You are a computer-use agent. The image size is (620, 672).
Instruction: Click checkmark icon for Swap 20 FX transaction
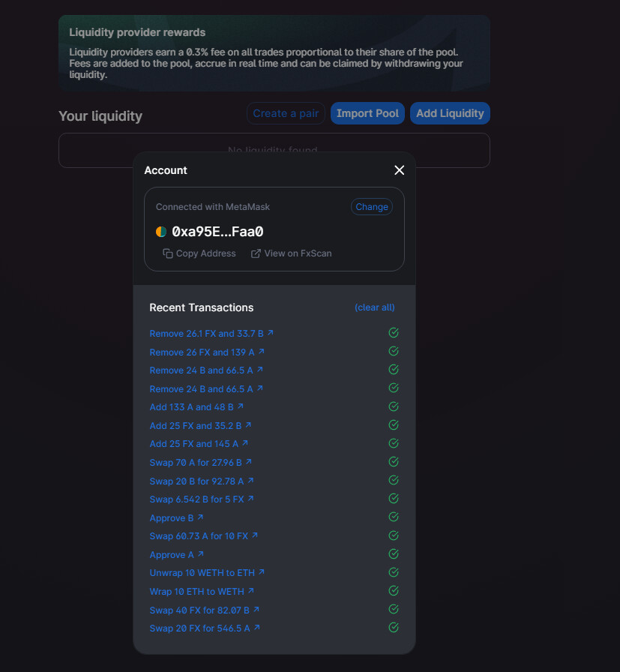pyautogui.click(x=394, y=628)
